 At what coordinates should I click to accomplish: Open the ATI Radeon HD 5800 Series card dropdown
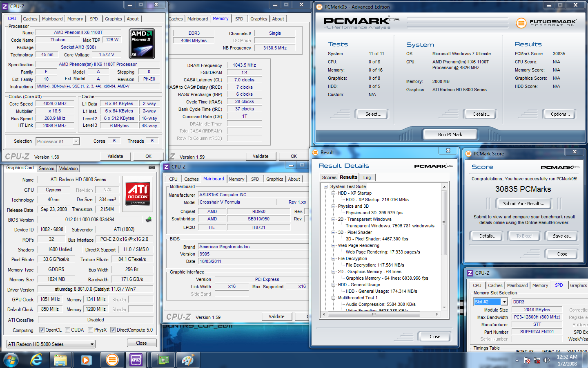coord(51,344)
